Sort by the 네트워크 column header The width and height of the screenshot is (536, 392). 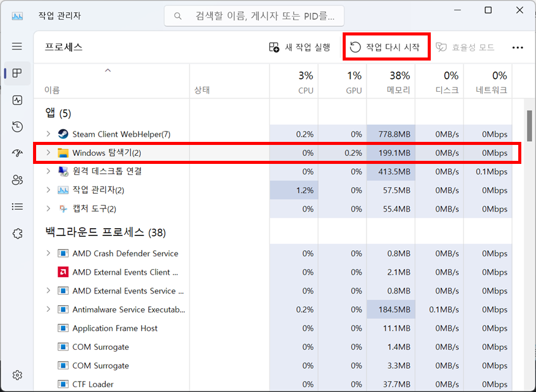[488, 81]
